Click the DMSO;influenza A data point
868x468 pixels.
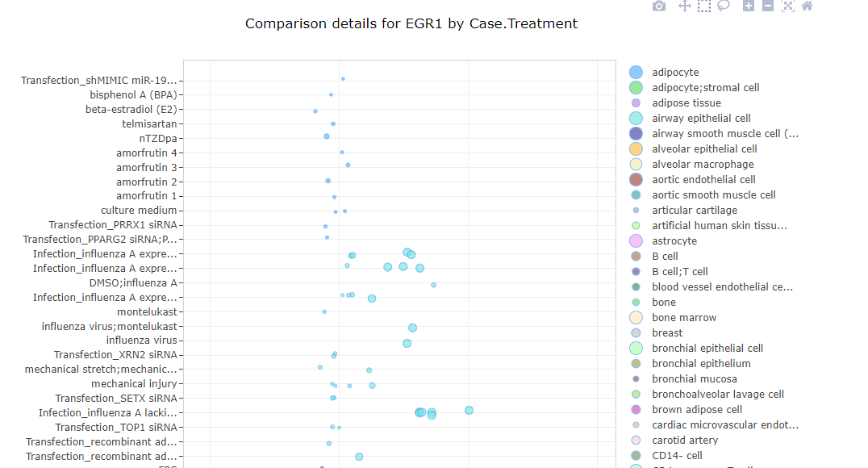click(x=433, y=285)
